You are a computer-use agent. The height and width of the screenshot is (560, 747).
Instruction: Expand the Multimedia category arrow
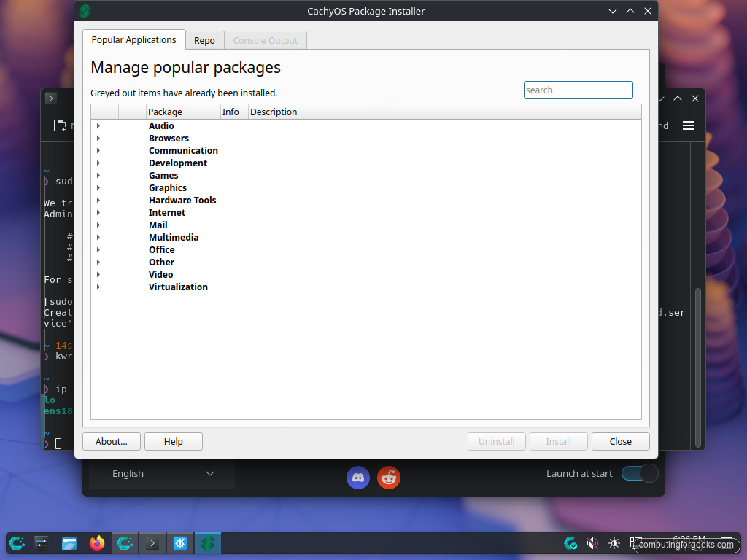point(98,237)
